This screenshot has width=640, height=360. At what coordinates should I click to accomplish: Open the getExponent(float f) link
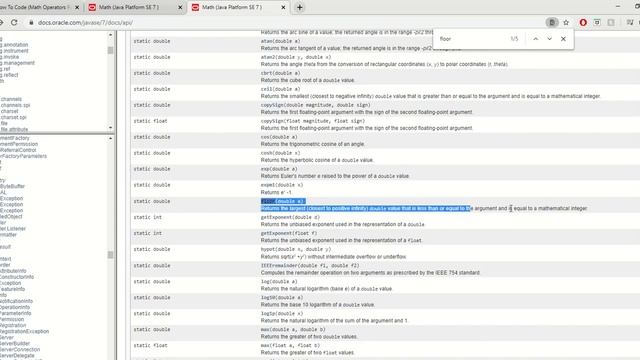[x=289, y=233]
